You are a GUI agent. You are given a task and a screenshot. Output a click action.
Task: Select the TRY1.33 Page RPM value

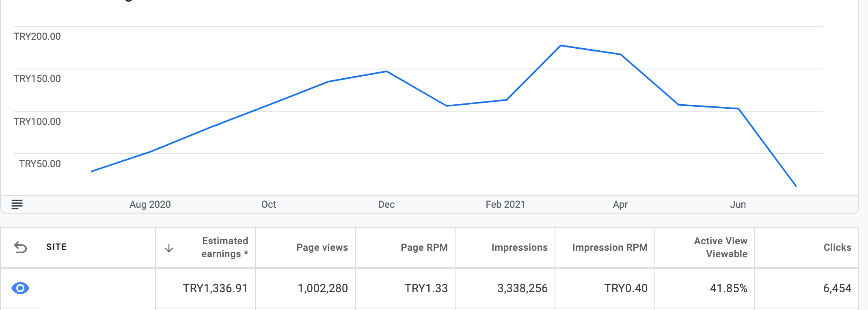(x=426, y=288)
